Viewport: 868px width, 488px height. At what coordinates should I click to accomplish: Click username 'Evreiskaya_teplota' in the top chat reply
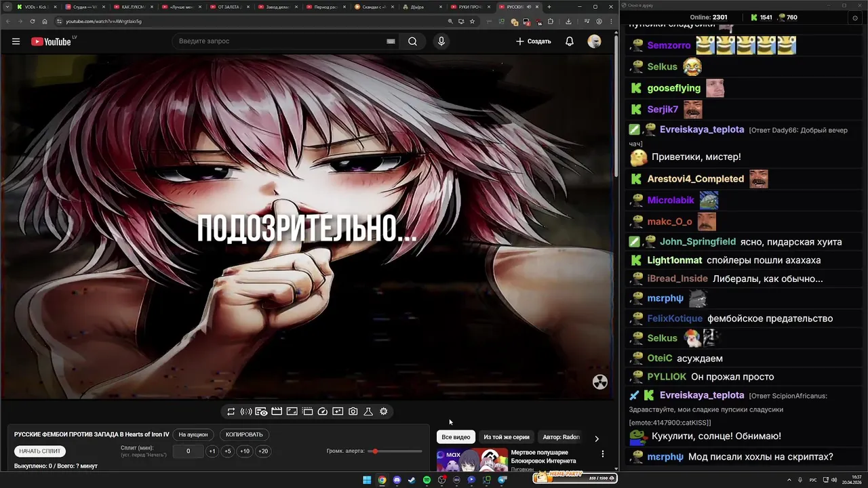click(702, 129)
